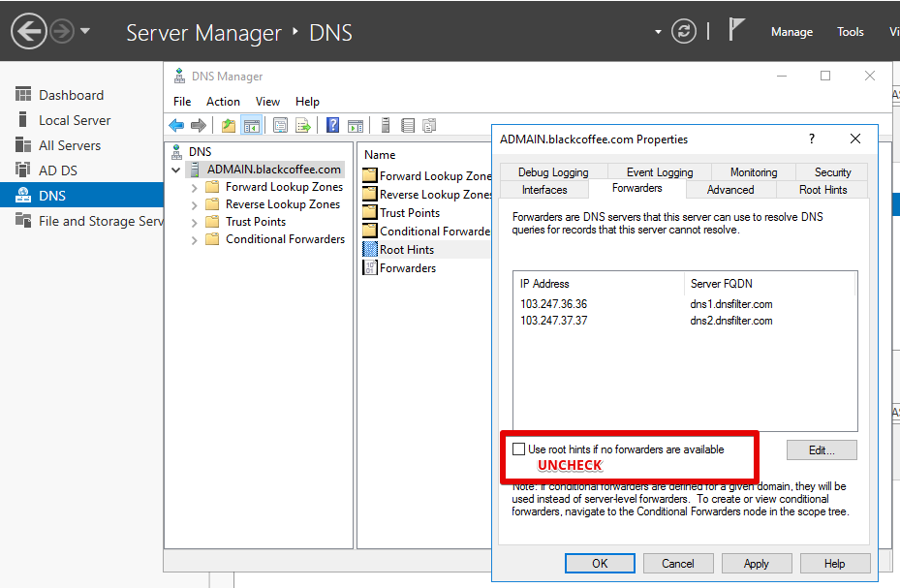Click the blue Back arrow in DNS Manager toolbar
Viewport: 900px width, 588px height.
(176, 125)
